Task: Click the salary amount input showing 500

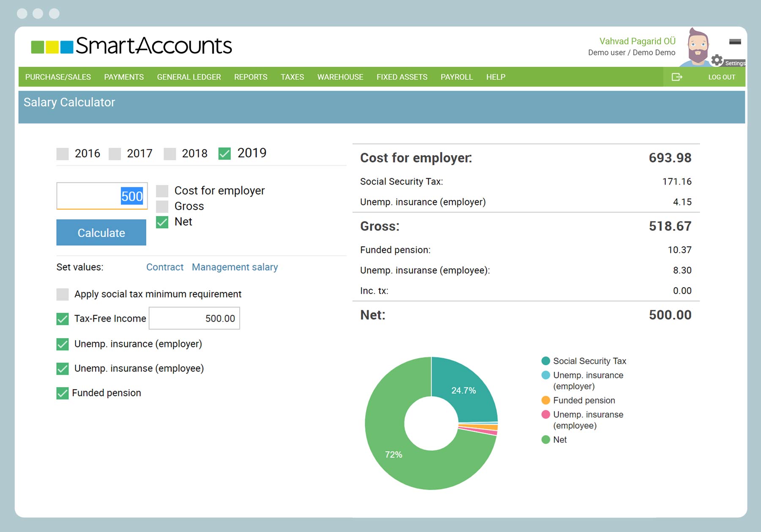Action: tap(102, 196)
